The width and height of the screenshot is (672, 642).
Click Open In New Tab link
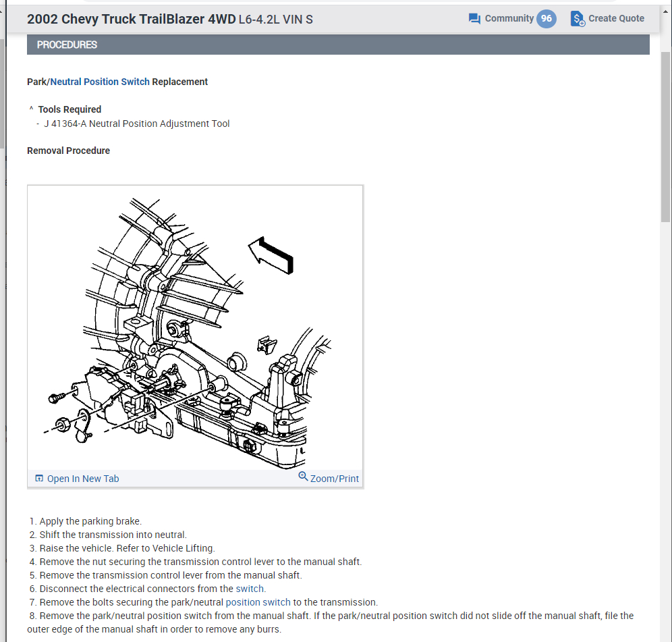click(x=83, y=479)
